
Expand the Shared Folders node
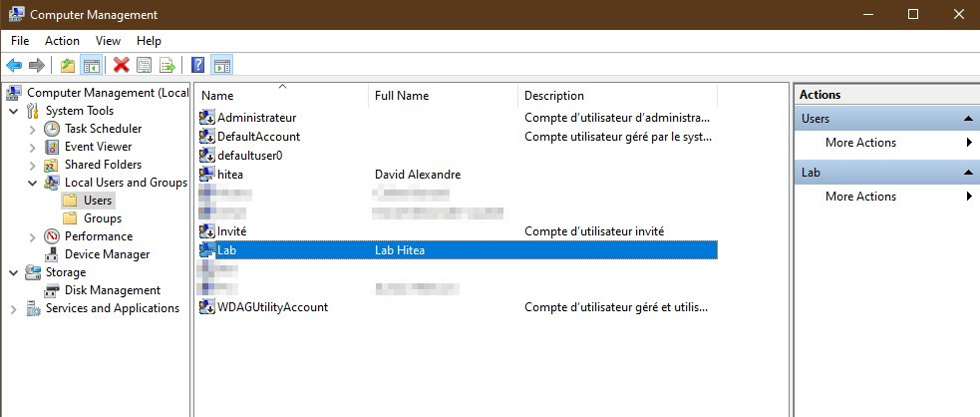point(33,166)
